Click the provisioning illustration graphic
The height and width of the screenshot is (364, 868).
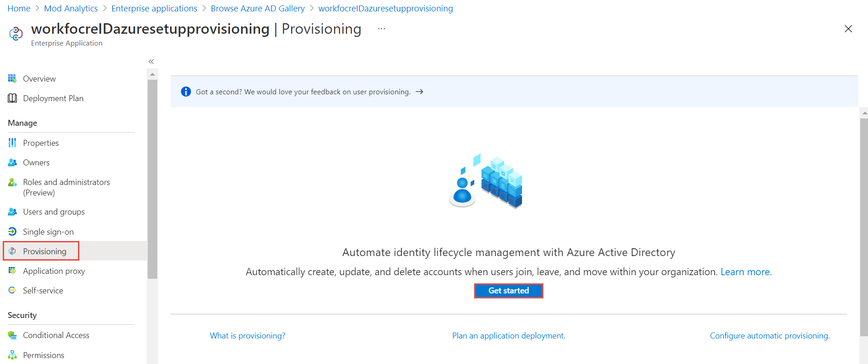point(486,181)
